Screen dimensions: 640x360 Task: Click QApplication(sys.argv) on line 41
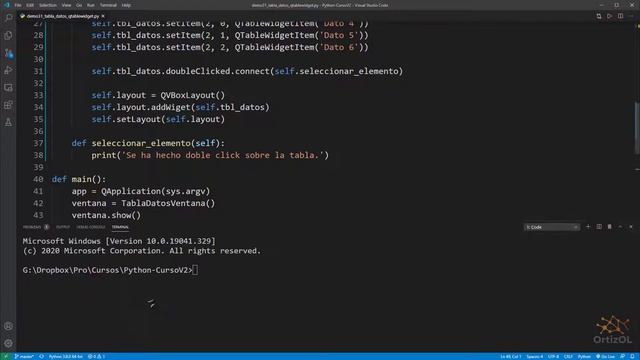click(156, 191)
